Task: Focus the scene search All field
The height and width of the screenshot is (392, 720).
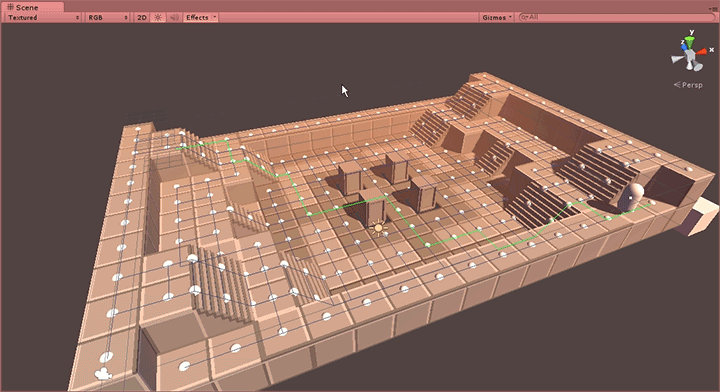Action: coord(617,17)
